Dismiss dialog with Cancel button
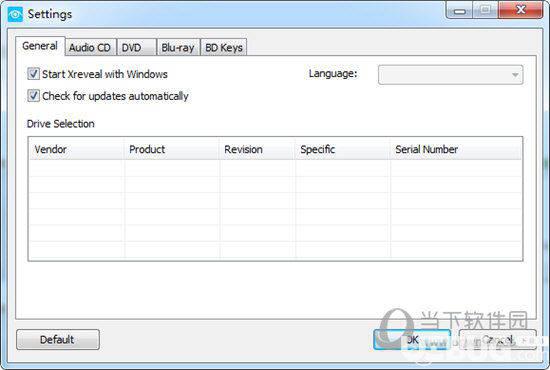The image size is (550, 370). [x=498, y=339]
